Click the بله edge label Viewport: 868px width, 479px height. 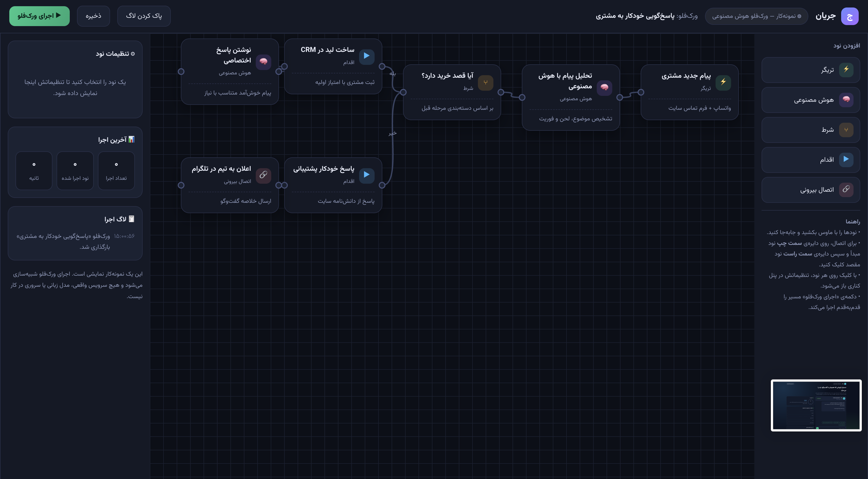pyautogui.click(x=393, y=73)
